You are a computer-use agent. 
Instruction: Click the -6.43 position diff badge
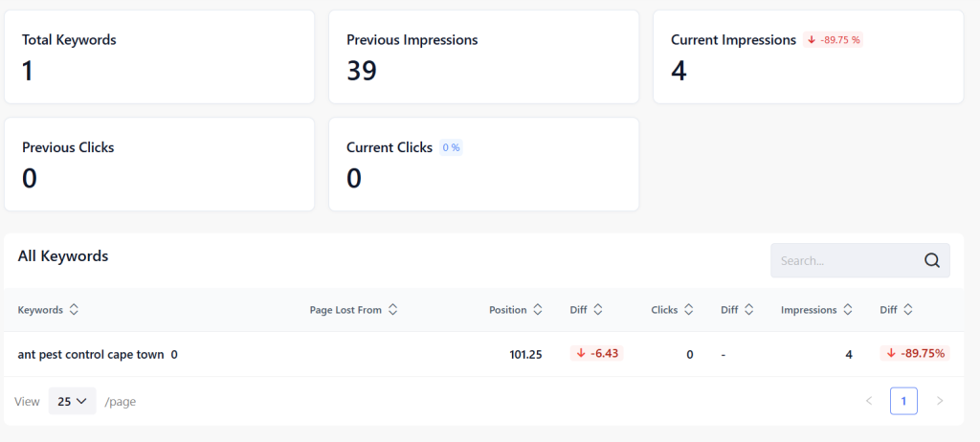[x=595, y=354]
